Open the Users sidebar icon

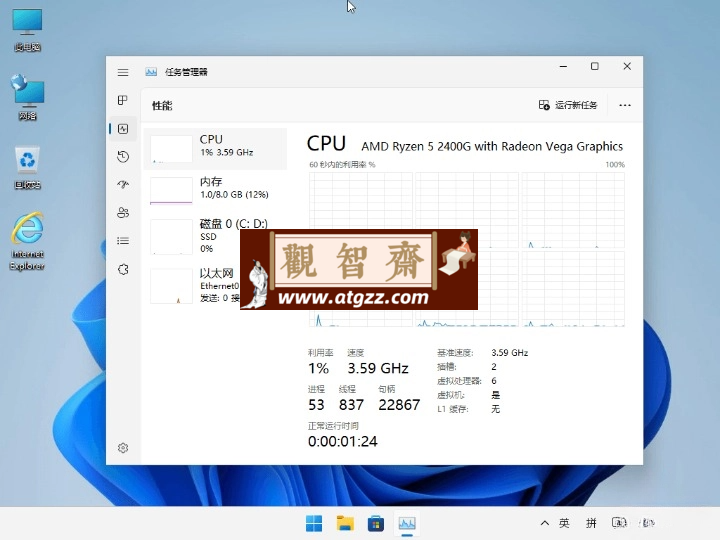coord(123,213)
